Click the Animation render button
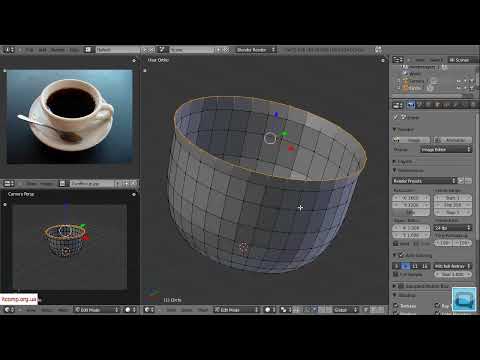480x360 pixels. tap(453, 140)
